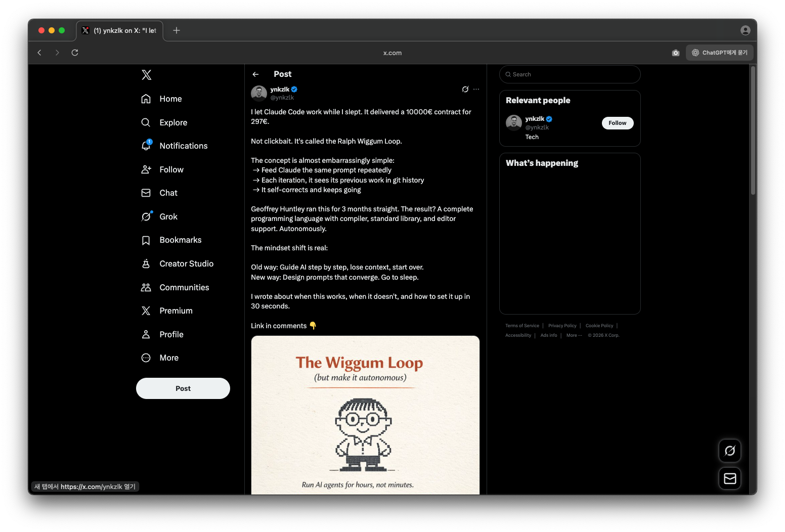785x532 pixels.
Task: Go to Communities in navigation
Action: coord(184,287)
